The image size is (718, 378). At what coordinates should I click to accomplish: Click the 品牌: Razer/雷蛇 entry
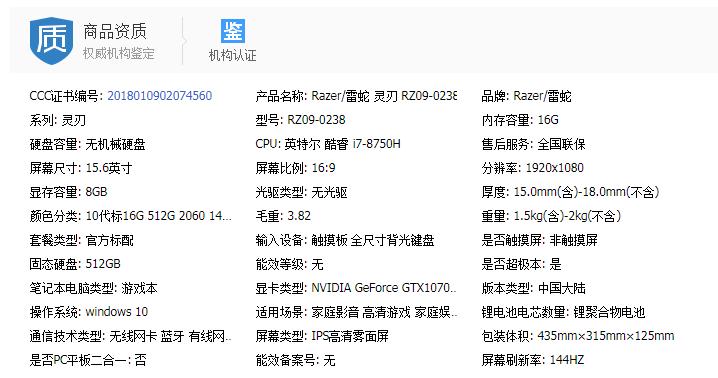coord(527,96)
